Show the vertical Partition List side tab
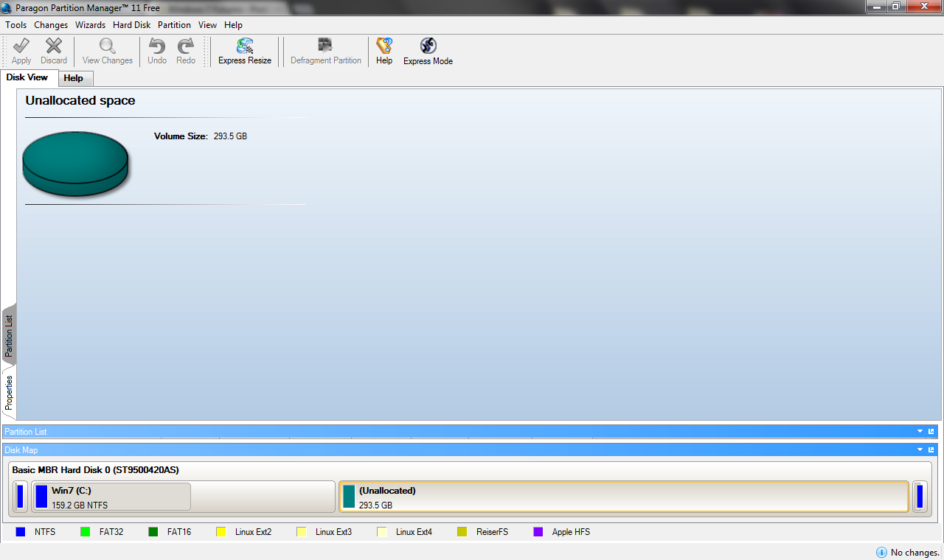This screenshot has height=560, width=944. click(9, 336)
